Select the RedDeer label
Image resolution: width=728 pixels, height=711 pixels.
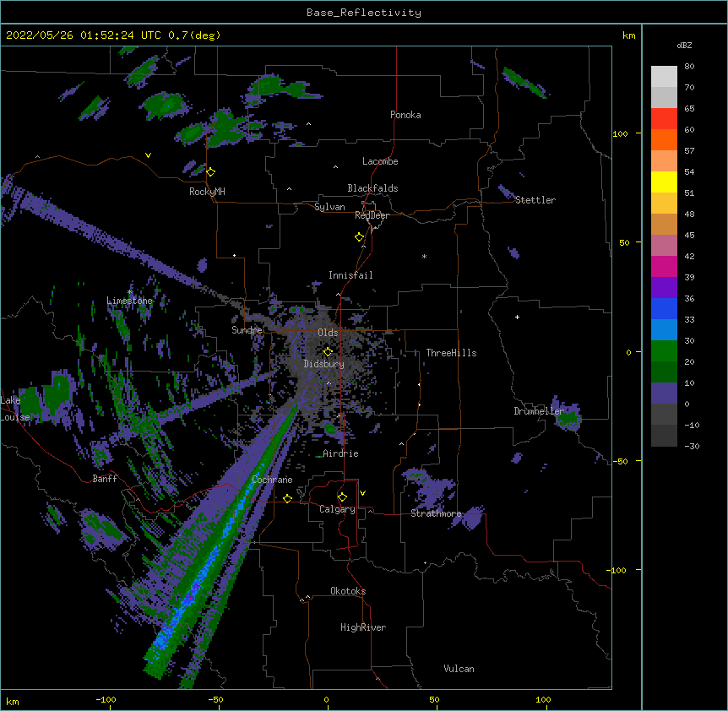click(372, 215)
